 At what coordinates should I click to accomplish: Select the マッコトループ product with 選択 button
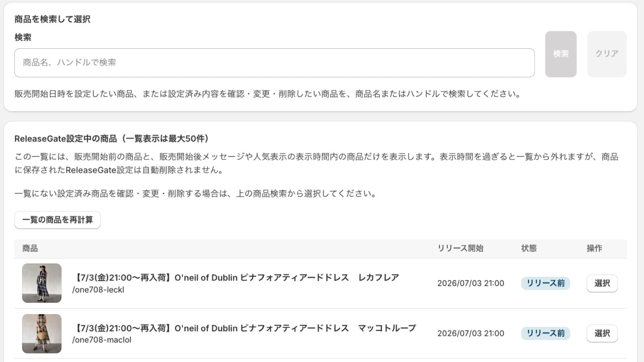[602, 333]
